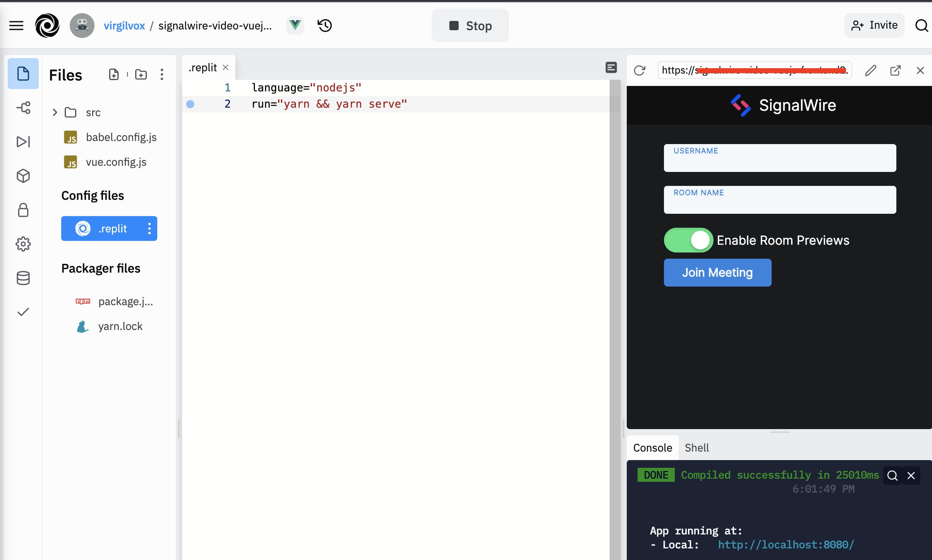Viewport: 932px width, 560px height.
Task: Refresh the webview preview
Action: [640, 70]
